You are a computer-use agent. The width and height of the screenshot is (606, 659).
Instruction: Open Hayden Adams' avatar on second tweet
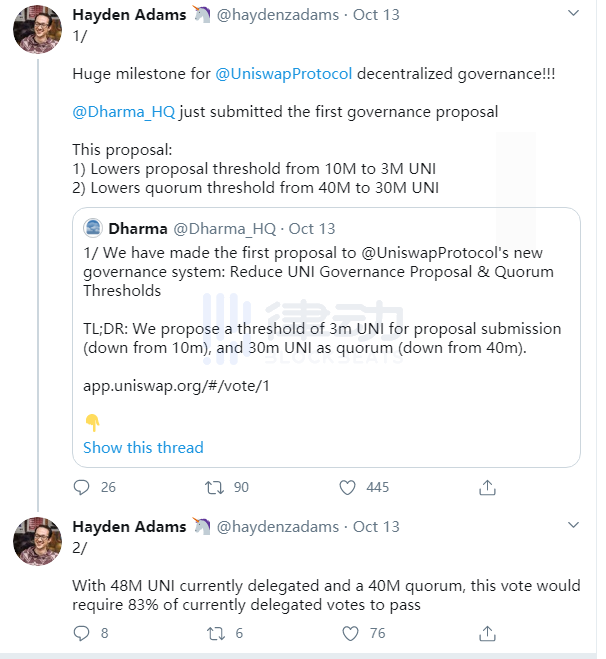38,541
